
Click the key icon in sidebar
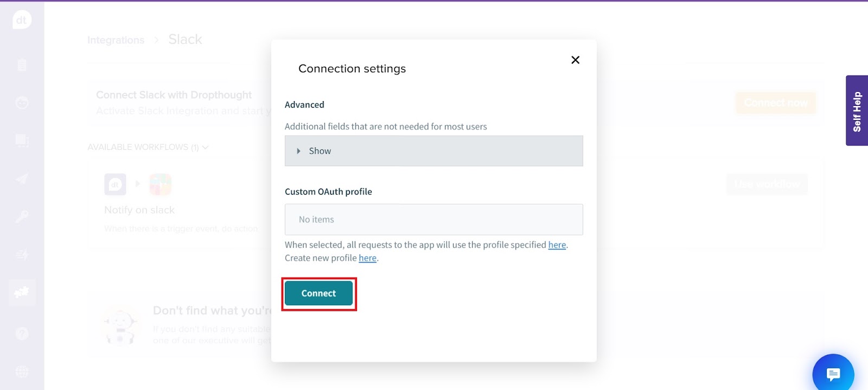tap(22, 217)
